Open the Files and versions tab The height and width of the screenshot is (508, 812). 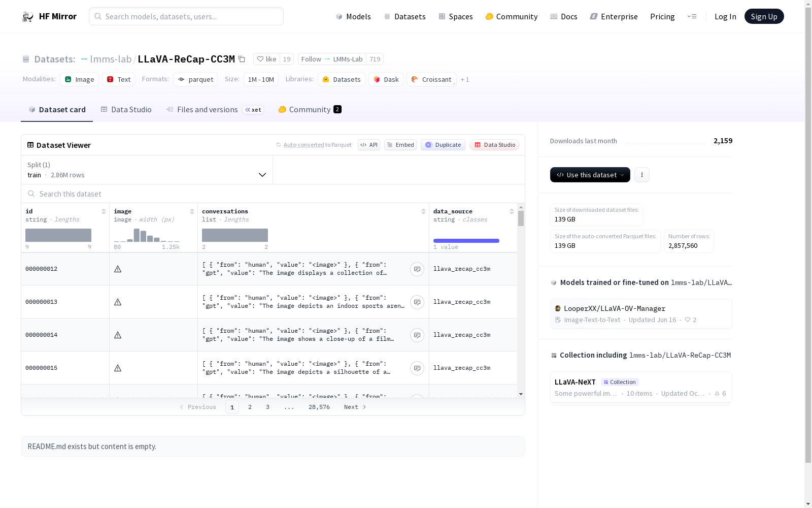(x=215, y=110)
